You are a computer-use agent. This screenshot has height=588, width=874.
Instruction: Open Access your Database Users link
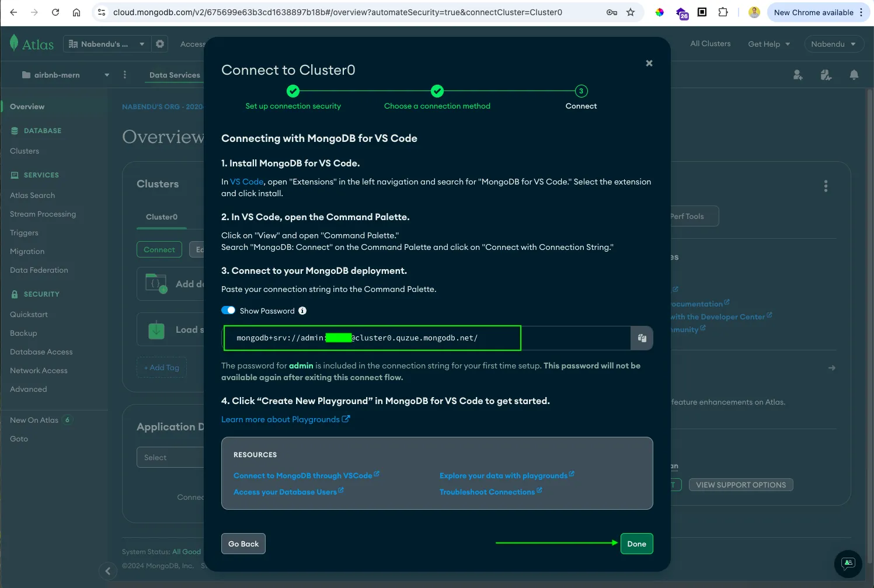click(x=288, y=492)
